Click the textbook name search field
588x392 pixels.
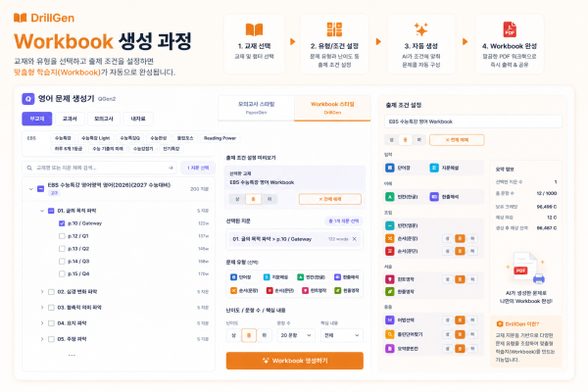99,168
